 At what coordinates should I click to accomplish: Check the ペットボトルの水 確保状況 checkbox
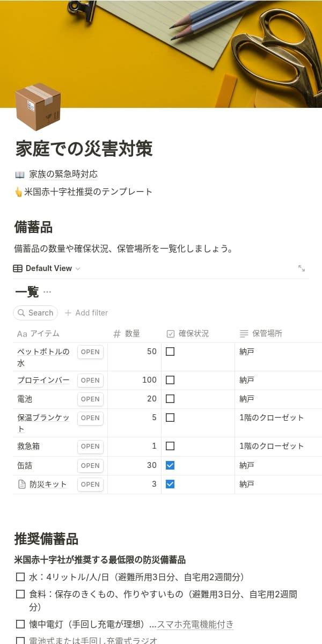170,352
